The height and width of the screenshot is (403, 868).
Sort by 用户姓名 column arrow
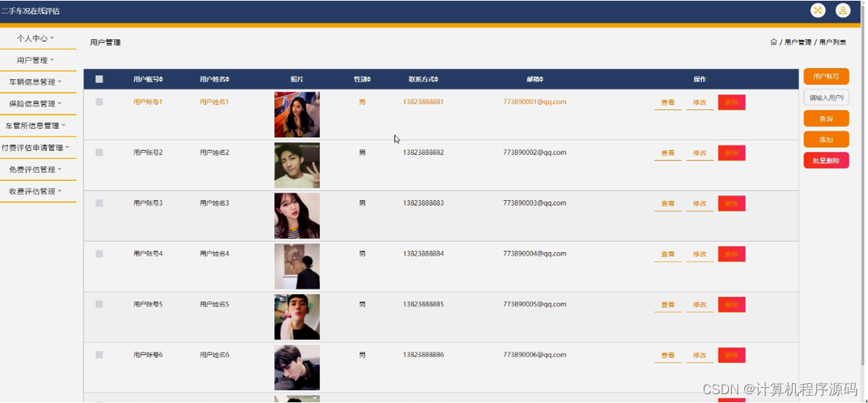[x=228, y=79]
